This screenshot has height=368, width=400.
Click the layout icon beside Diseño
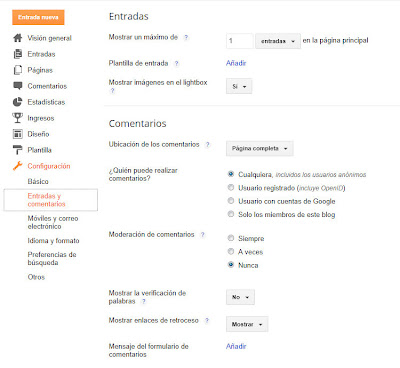[18, 134]
